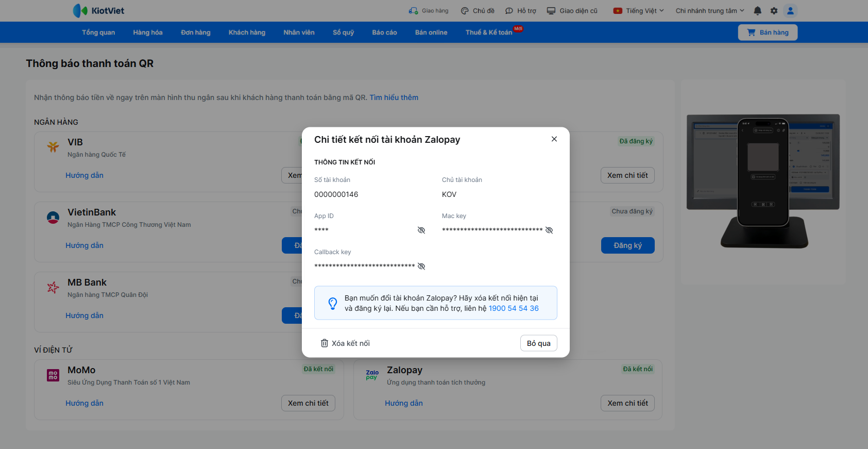This screenshot has width=868, height=449.
Task: Open settings gear icon
Action: click(774, 11)
